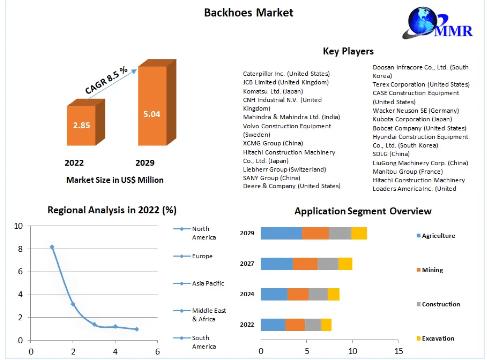
Task: Click the blue Agriculture segment of the 2029 bar
Action: click(x=281, y=233)
